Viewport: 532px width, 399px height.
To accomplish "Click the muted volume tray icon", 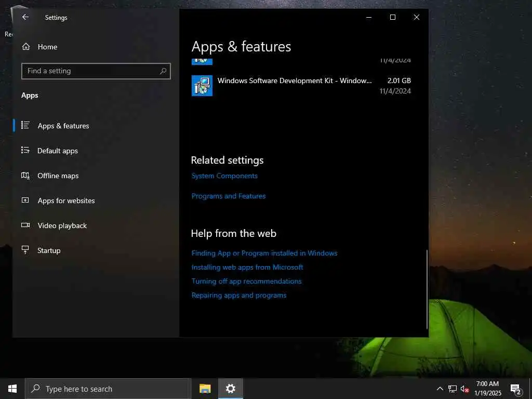I will (465, 389).
